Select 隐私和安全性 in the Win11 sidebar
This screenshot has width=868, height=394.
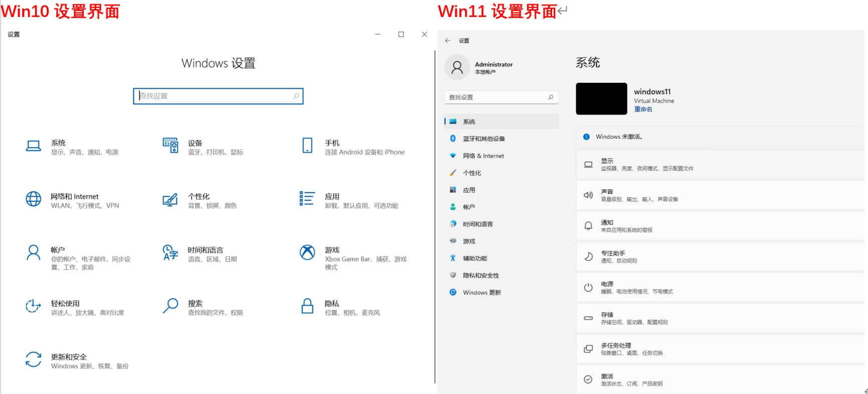[x=501, y=275]
